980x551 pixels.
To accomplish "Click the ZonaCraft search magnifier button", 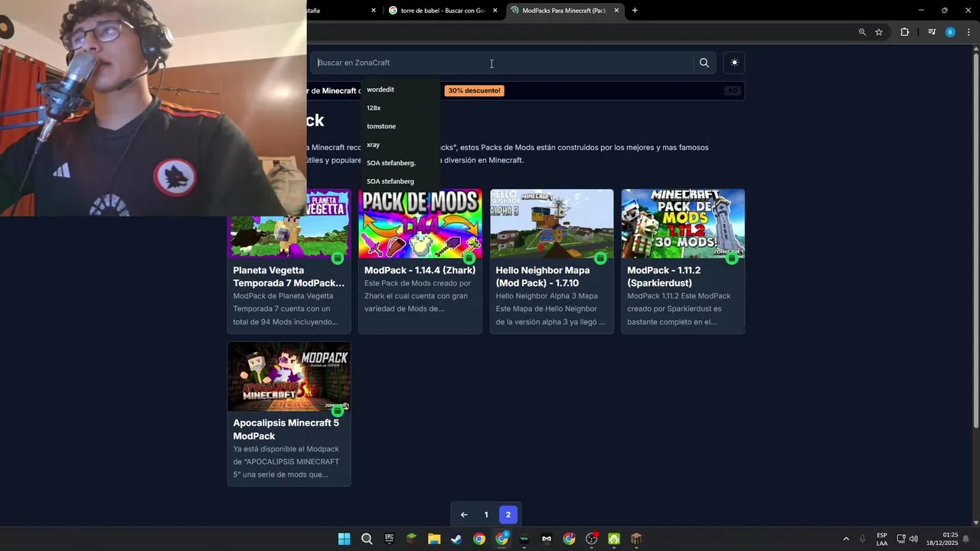I will coord(704,63).
